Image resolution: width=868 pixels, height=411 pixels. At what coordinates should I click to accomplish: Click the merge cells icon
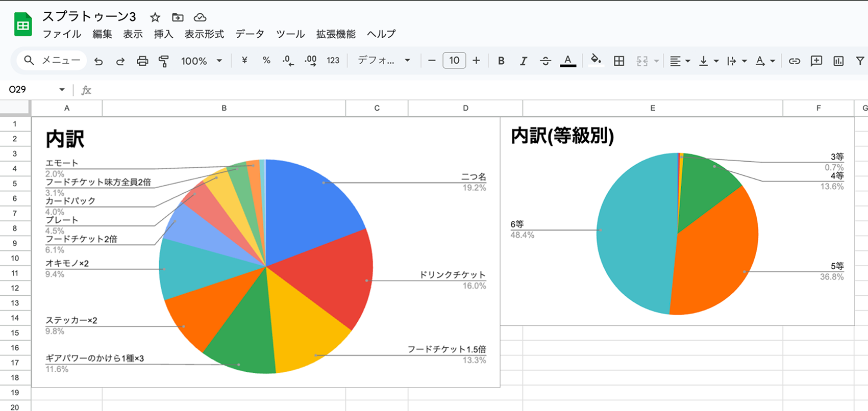tap(642, 61)
